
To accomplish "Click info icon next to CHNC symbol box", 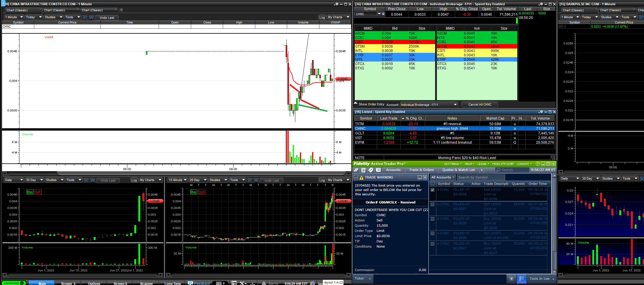I will pyautogui.click(x=383, y=14).
